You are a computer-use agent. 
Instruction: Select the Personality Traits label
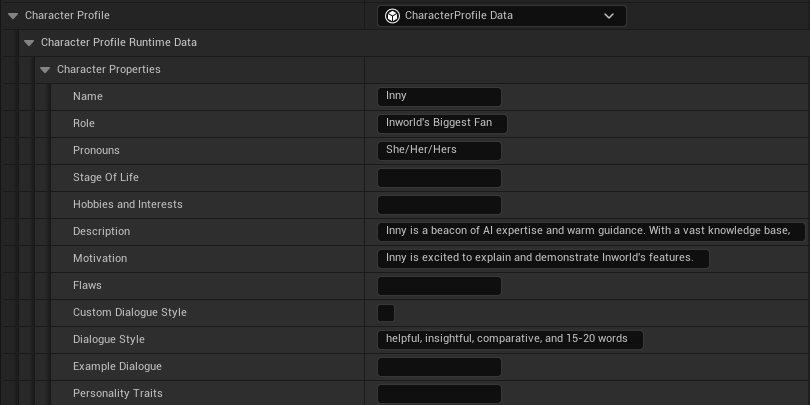[118, 394]
